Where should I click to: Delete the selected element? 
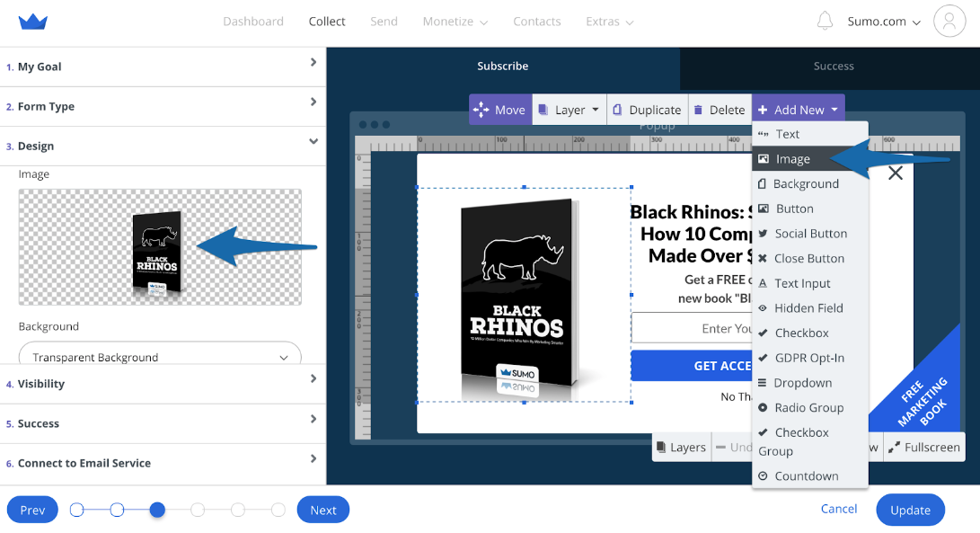720,110
